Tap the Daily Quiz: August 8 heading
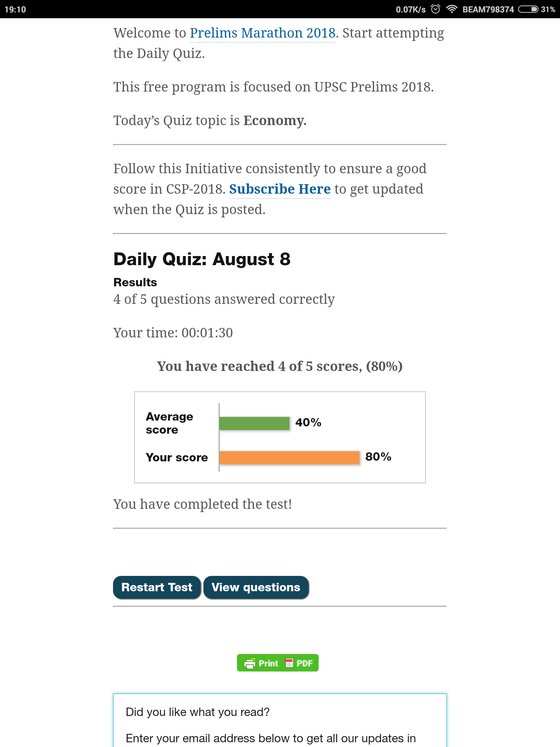 pyautogui.click(x=202, y=259)
